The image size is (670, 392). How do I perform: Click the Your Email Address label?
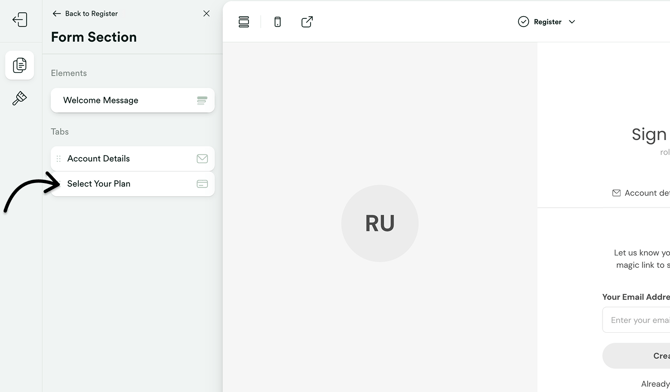636,297
